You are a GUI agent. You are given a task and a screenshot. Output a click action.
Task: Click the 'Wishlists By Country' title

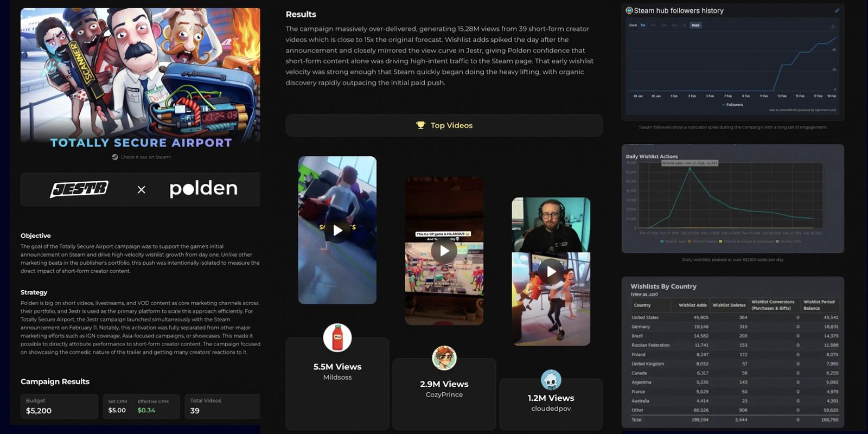tap(663, 286)
